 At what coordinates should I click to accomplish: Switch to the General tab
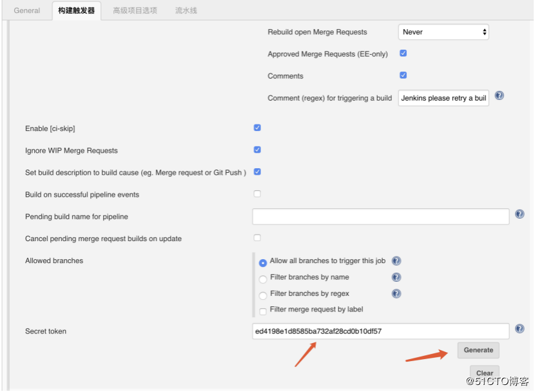pos(27,10)
